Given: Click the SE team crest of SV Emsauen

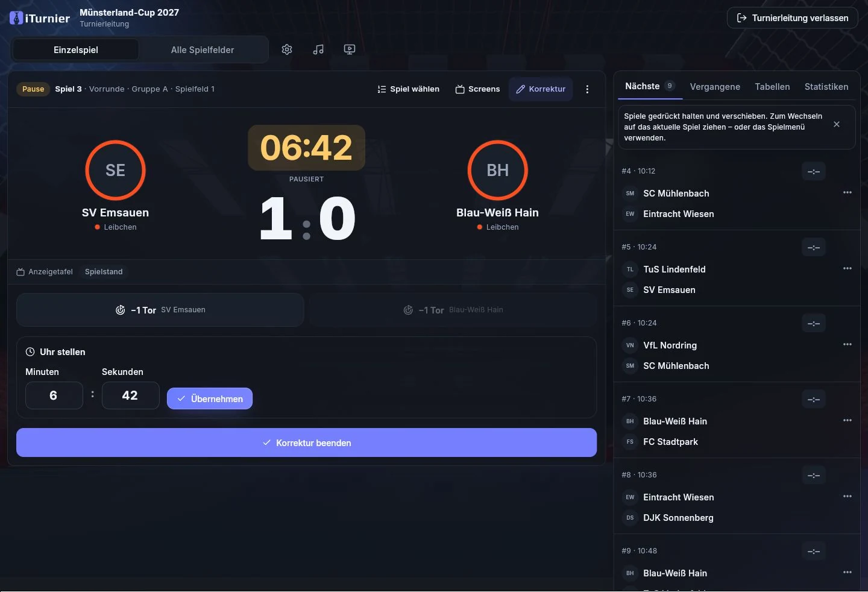Looking at the screenshot, I should pos(115,170).
